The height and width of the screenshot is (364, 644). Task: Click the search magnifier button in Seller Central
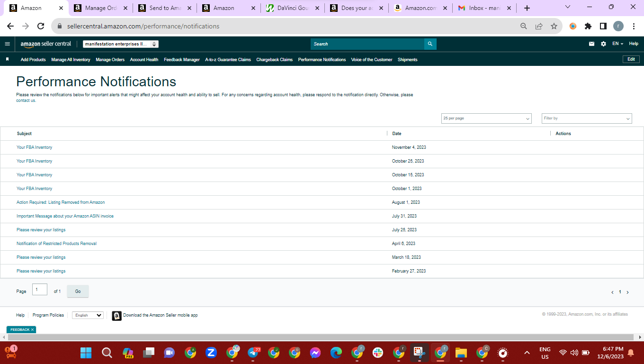point(430,44)
